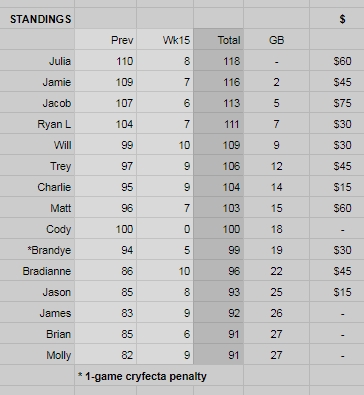
Task: Select Cody's Wk15 score of 0
Action: [165, 229]
